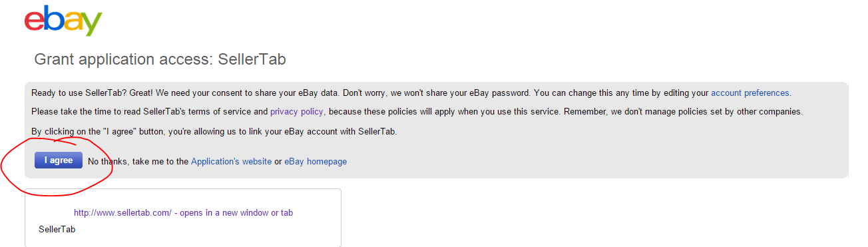
Task: Click the "By clicking on the I agree button" sentence
Action: [x=214, y=131]
